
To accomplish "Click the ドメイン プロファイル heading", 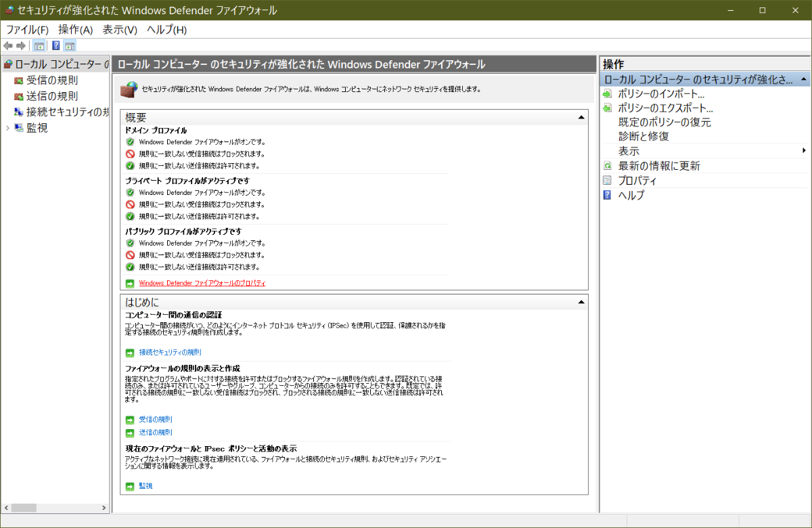I will point(156,130).
